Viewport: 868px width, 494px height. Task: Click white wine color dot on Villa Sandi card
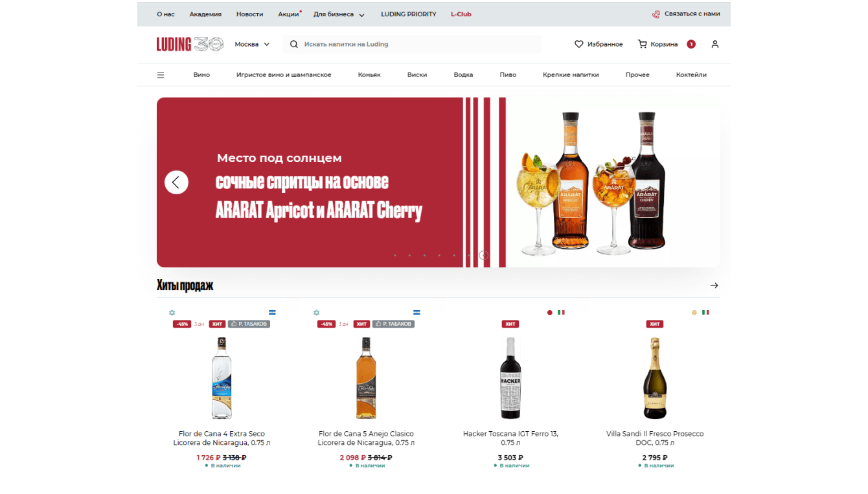(x=694, y=312)
